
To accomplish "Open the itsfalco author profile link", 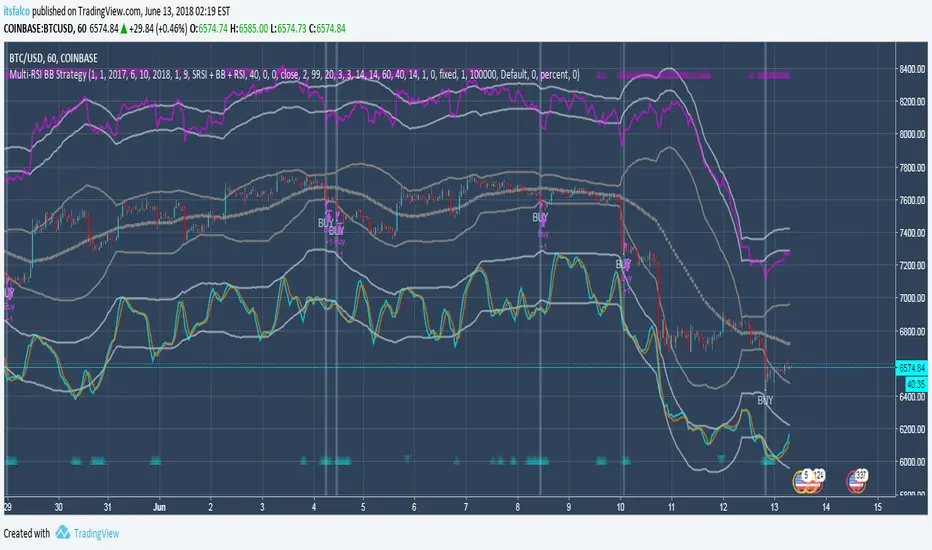I will (17, 11).
